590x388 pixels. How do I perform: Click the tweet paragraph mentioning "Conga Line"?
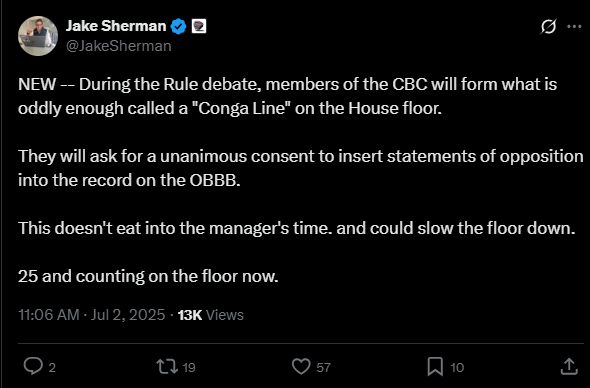287,96
